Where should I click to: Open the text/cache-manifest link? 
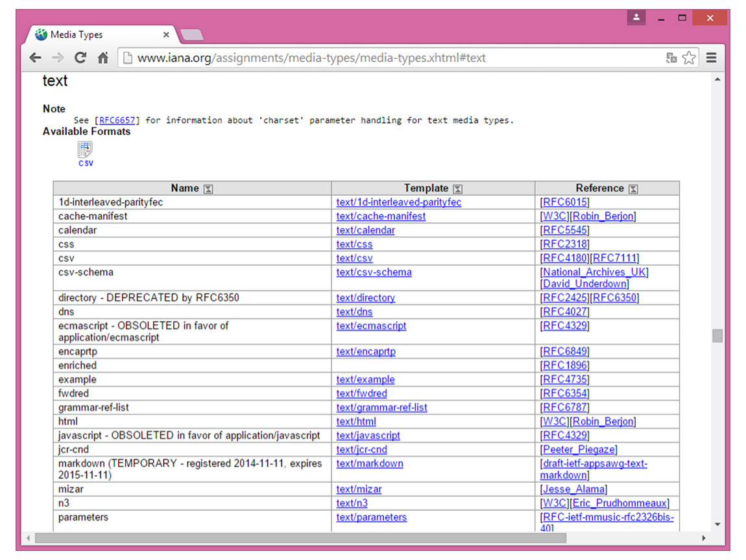tap(381, 216)
